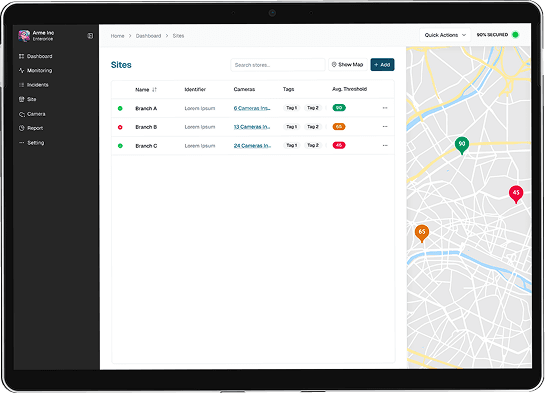Open the 13 Cameras link for Branch B

[x=252, y=127]
